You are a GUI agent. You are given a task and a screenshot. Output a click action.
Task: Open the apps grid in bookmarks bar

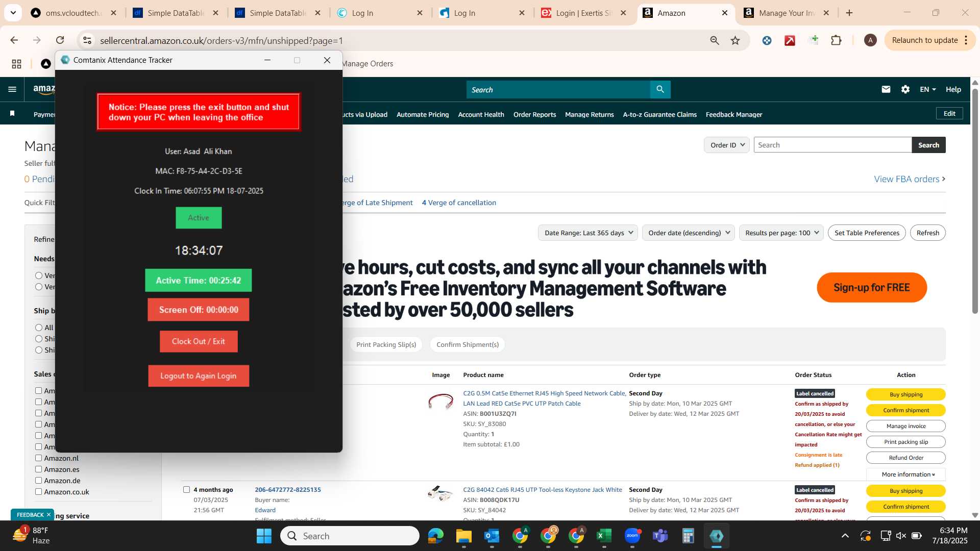[16, 64]
